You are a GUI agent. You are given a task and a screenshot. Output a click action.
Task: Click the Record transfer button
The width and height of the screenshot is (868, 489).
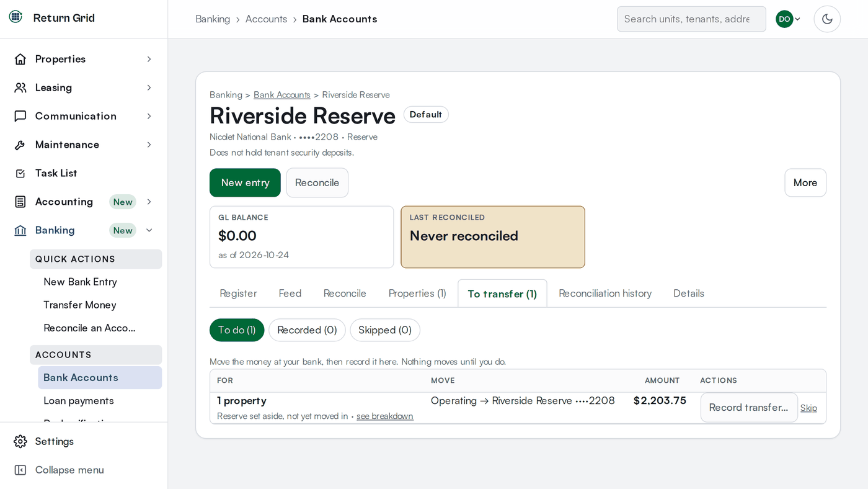749,408
